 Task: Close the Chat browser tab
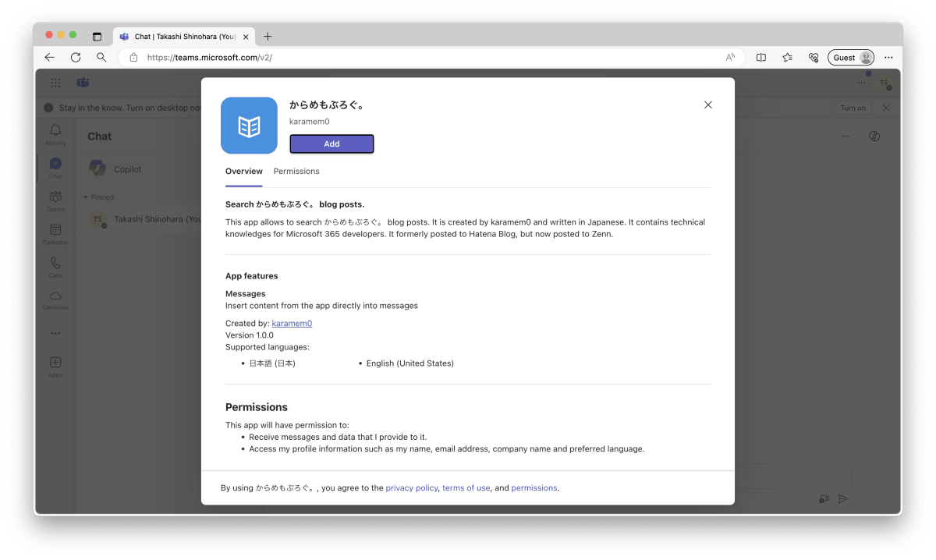pyautogui.click(x=246, y=37)
